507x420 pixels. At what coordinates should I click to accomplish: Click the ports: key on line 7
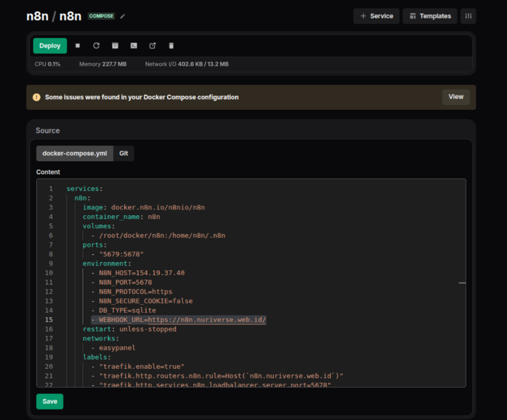[95, 245]
